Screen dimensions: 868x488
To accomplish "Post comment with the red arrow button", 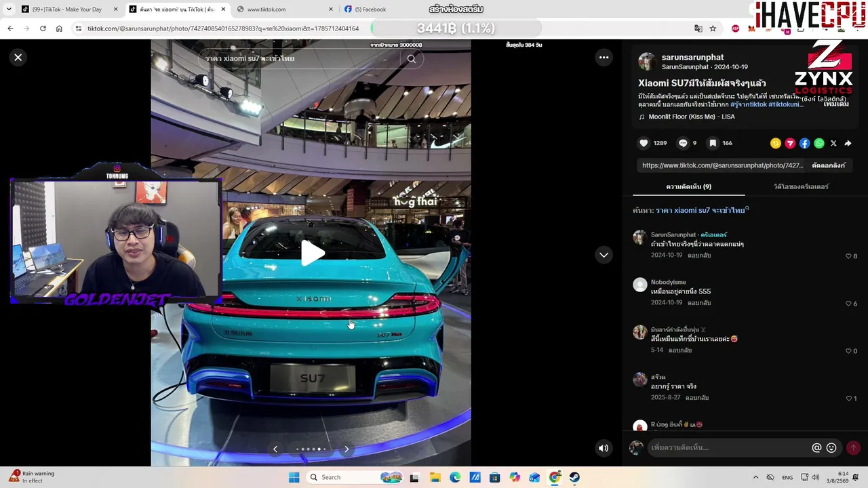I will pyautogui.click(x=853, y=448).
